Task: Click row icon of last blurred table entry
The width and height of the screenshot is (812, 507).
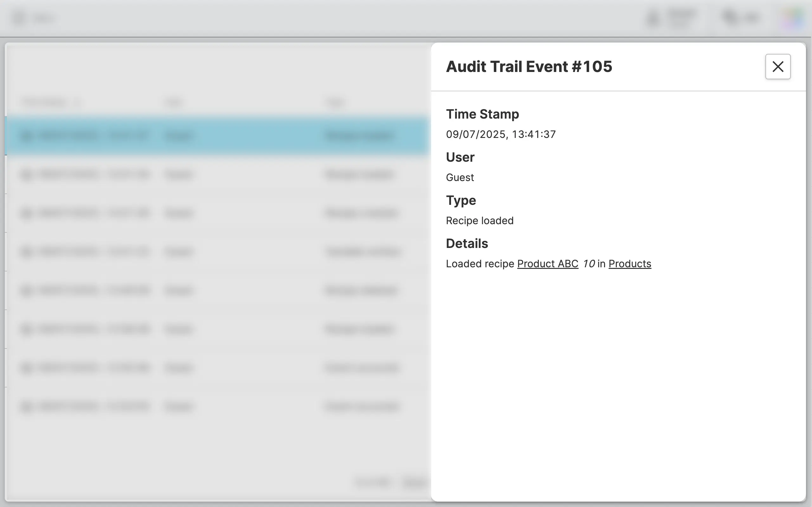Action: (x=27, y=406)
